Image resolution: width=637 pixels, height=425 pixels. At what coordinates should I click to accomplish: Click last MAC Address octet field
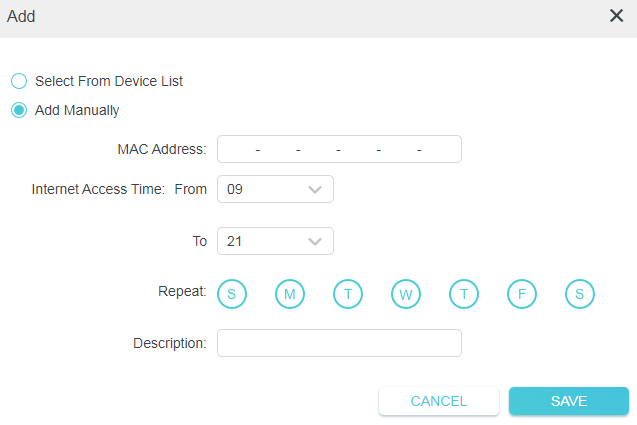pyautogui.click(x=440, y=150)
